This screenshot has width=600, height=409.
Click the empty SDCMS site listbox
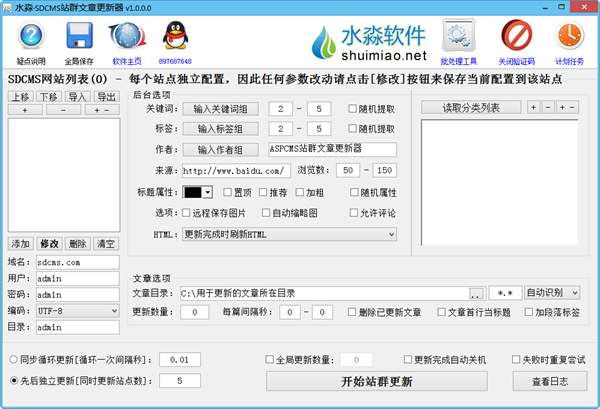64,175
